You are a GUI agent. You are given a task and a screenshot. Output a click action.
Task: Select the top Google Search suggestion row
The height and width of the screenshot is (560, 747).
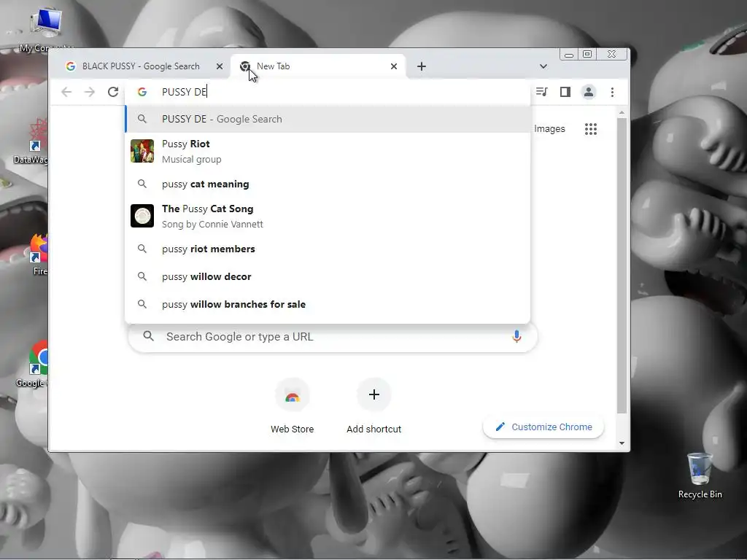click(x=328, y=119)
